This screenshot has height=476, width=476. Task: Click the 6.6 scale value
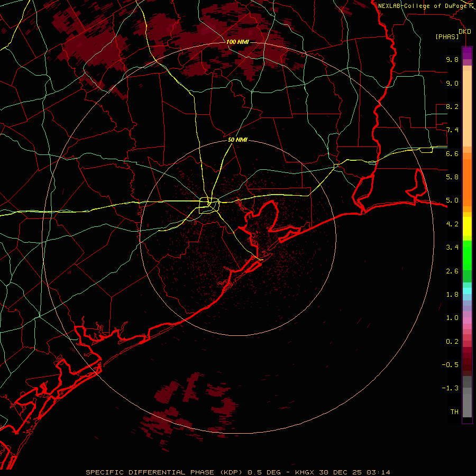pos(452,153)
